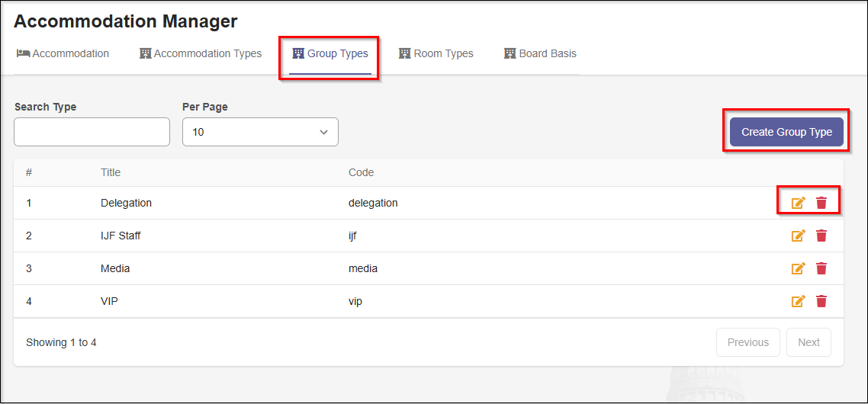Image resolution: width=868 pixels, height=404 pixels.
Task: Go to the Room Types tab
Action: point(436,53)
